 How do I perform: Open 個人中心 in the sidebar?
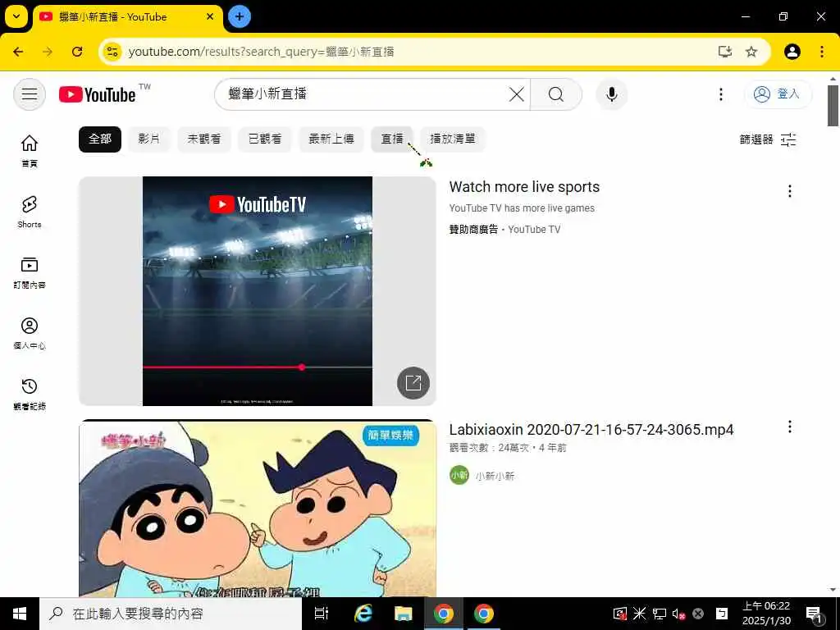30,332
